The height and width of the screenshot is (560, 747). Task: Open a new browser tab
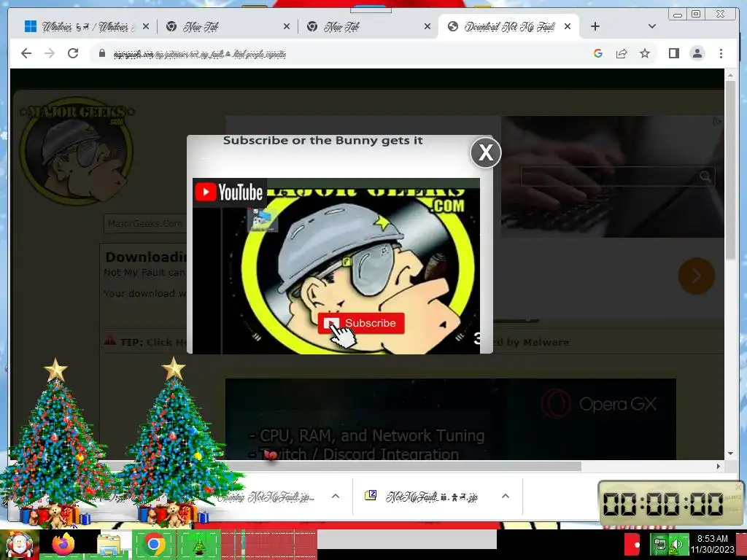(x=595, y=26)
